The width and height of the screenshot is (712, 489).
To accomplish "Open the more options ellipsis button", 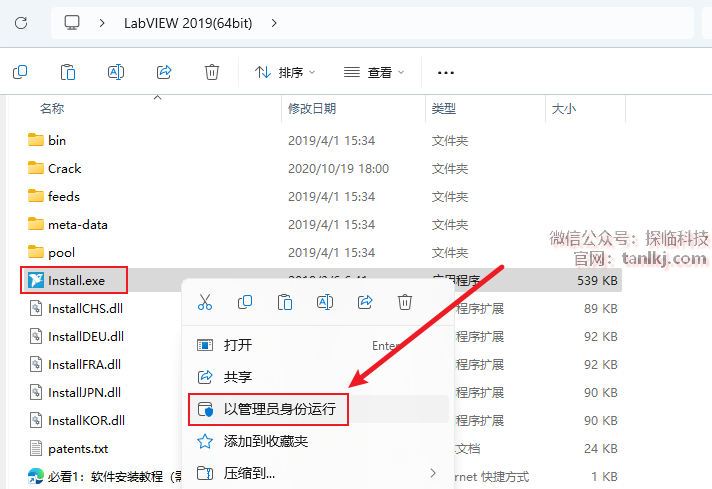I will coord(446,72).
